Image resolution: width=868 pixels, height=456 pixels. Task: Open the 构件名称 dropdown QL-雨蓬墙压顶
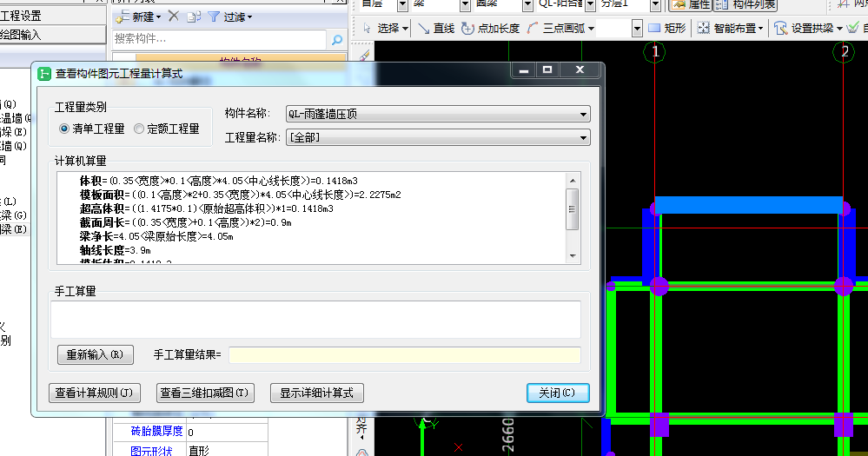tap(438, 114)
